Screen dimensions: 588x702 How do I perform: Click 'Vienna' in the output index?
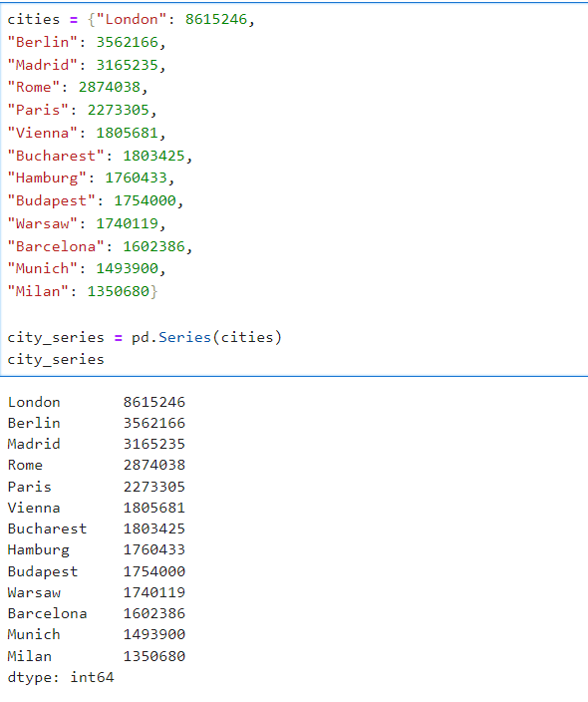34,508
